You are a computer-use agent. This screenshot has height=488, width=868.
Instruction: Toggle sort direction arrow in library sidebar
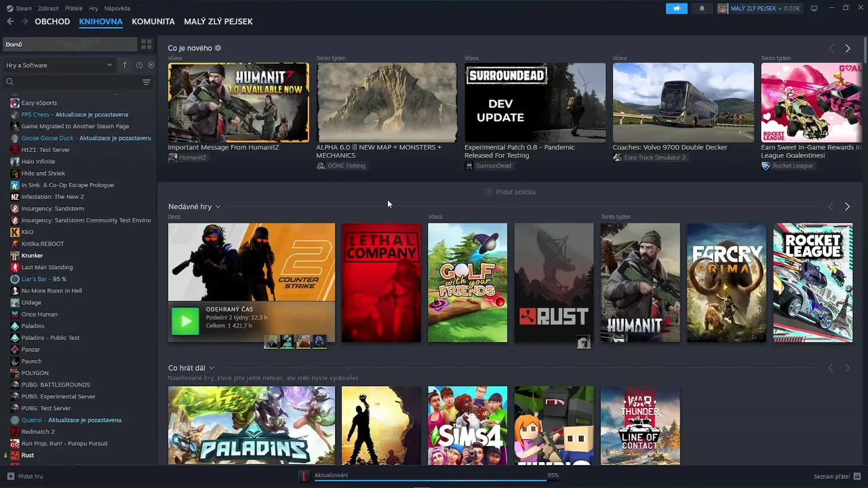(x=125, y=65)
